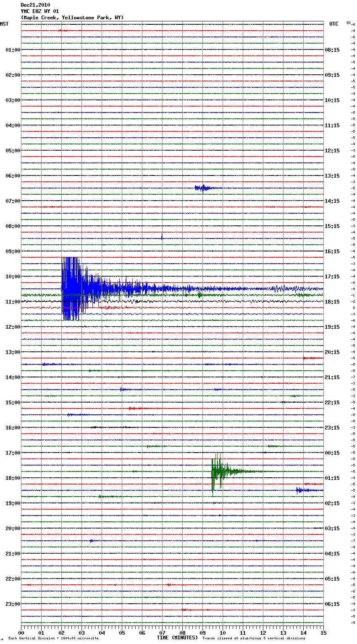Click the 08:00 MST hour label
The image size is (357, 644).
click(x=13, y=226)
